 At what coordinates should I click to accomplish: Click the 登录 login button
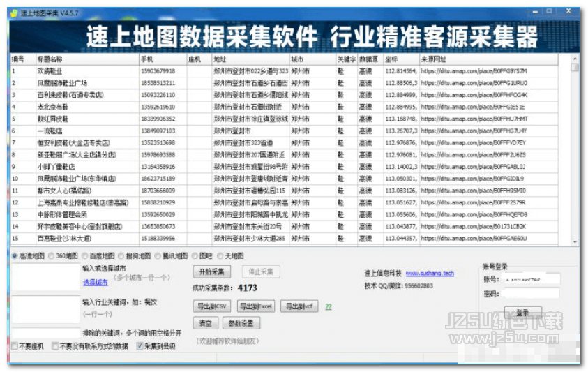(522, 313)
